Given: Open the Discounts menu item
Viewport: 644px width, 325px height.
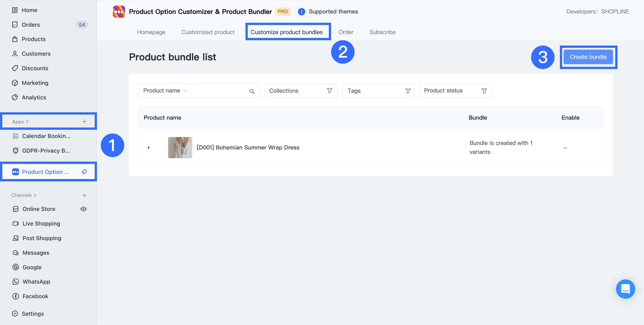Looking at the screenshot, I should click(x=35, y=68).
